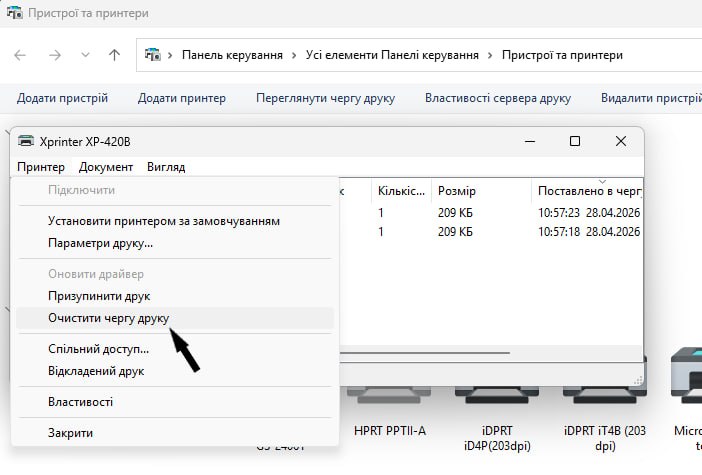Go back with the Back arrow
Image resolution: width=702 pixels, height=475 pixels.
pyautogui.click(x=20, y=55)
